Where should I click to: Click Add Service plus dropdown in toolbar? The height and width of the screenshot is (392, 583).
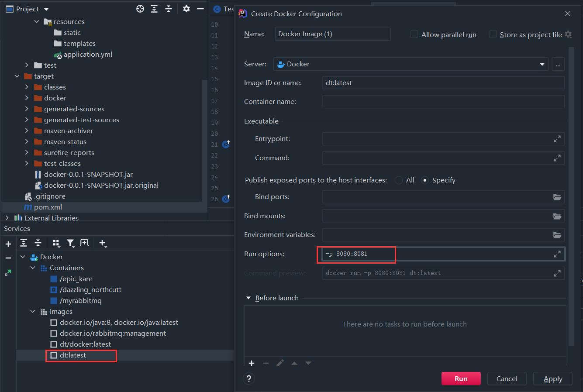[x=103, y=243]
